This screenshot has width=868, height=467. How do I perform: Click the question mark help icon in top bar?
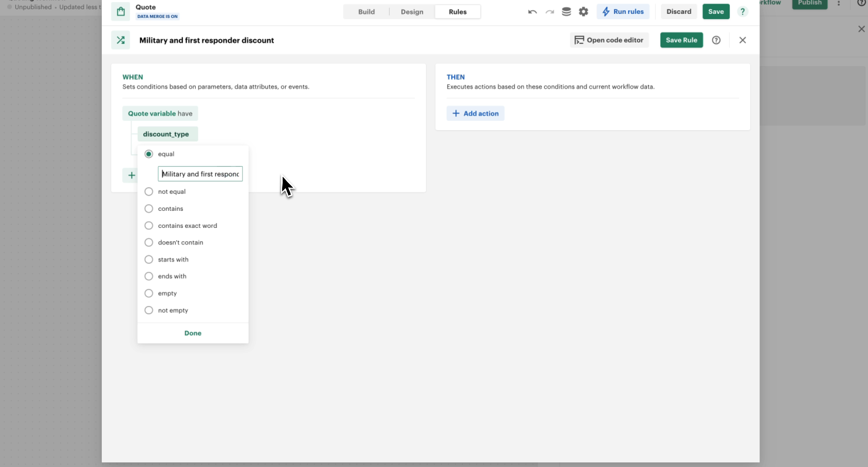pyautogui.click(x=743, y=12)
